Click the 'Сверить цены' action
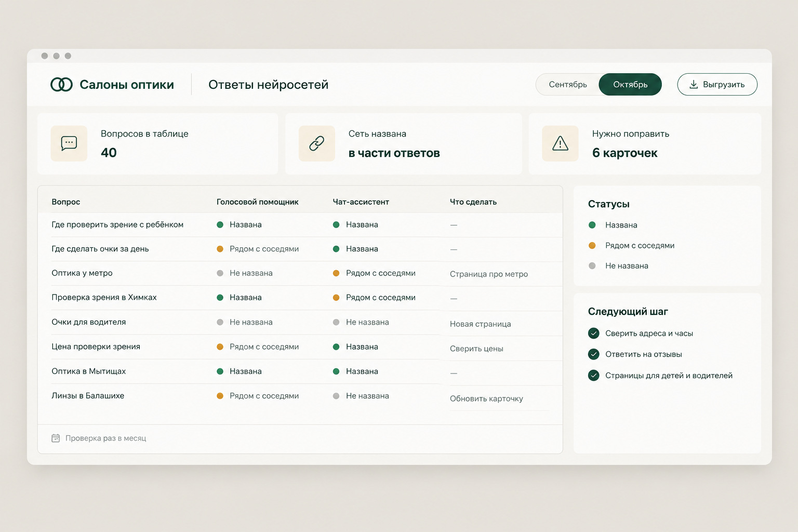Screen dimensions: 798x532 [x=476, y=349]
